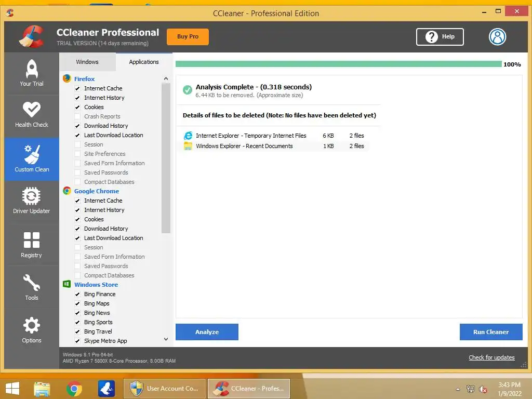Uncheck Firefox Internet Cache
The width and height of the screenshot is (532, 399).
77,88
